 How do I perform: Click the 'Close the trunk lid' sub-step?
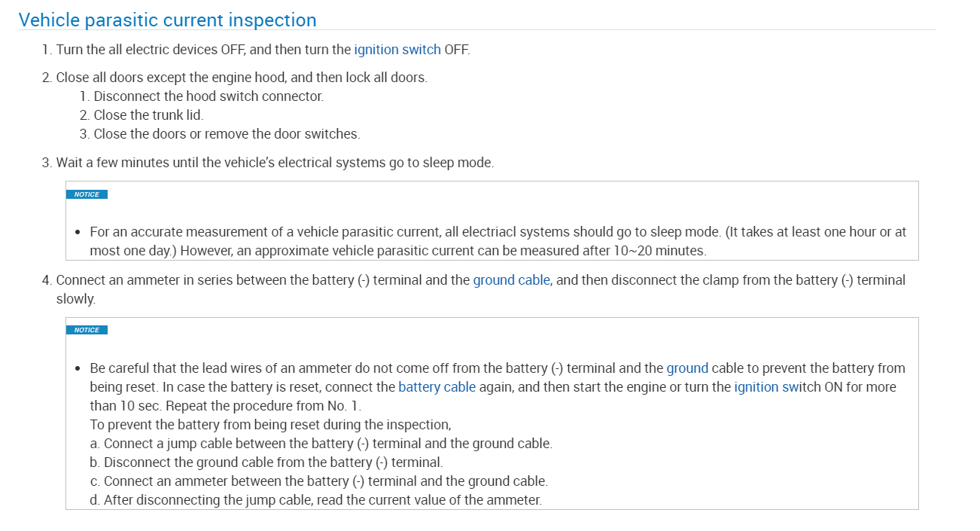coord(148,115)
